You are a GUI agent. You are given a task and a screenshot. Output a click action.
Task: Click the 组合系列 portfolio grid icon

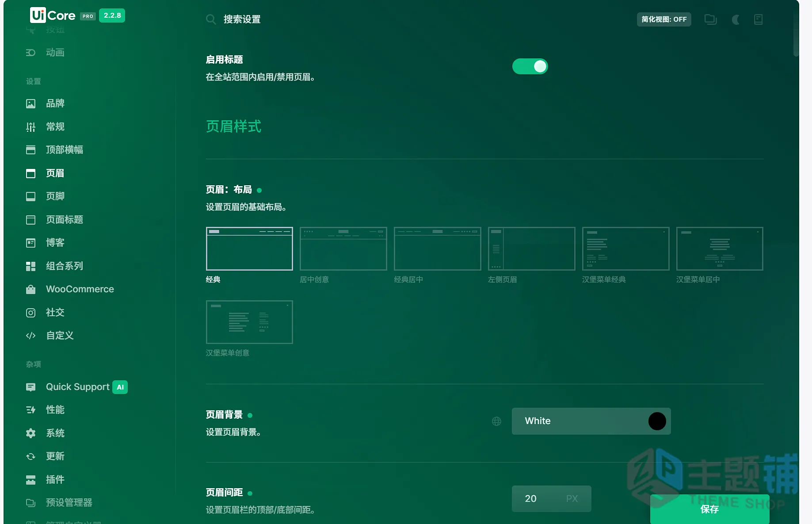[30, 266]
